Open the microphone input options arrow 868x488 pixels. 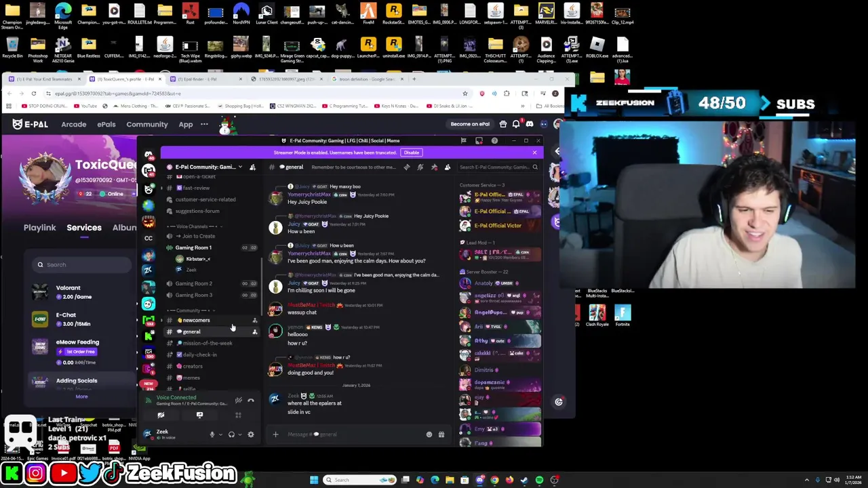[x=220, y=434]
